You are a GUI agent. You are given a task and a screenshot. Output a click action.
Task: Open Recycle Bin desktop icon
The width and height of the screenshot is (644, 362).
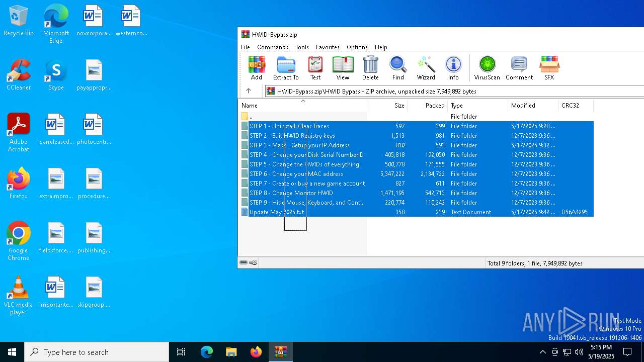[x=19, y=21]
